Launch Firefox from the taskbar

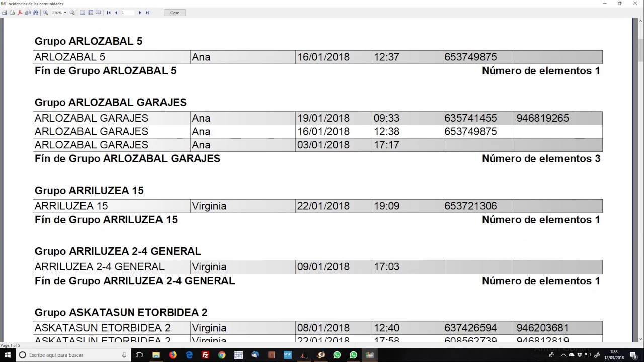pos(173,355)
